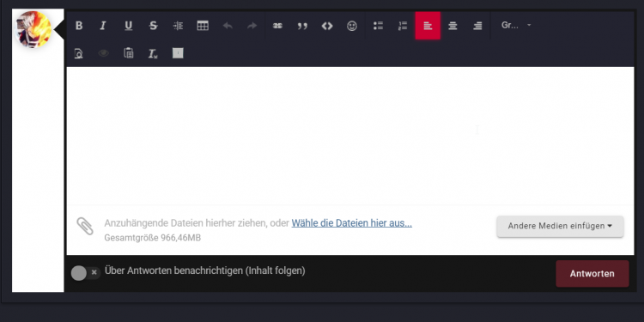
Task: Open the font size dropdown
Action: (x=516, y=26)
